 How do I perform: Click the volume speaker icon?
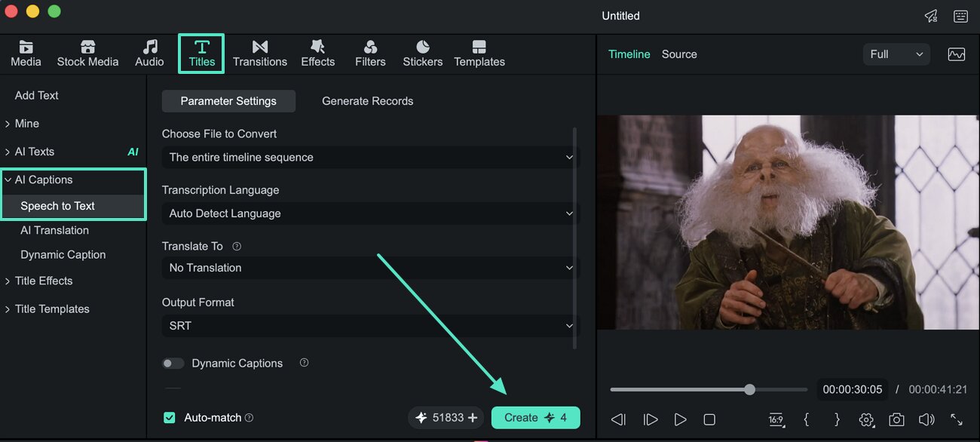click(926, 419)
